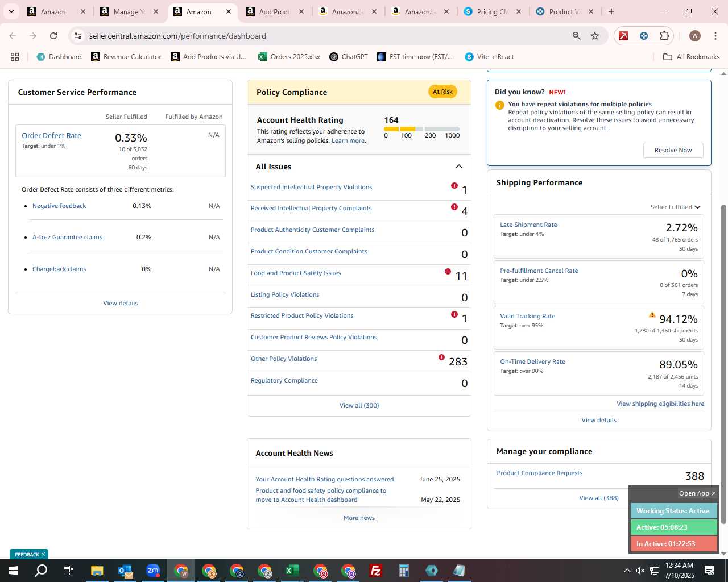Open Food and Product Safety Issues
Viewport: 728px width, 582px height.
[x=296, y=273]
